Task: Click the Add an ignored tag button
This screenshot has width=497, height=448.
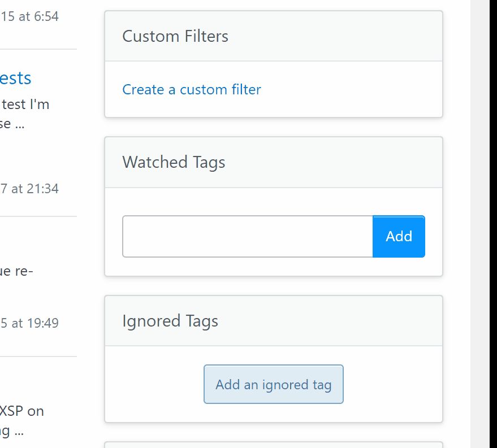Action: click(273, 385)
